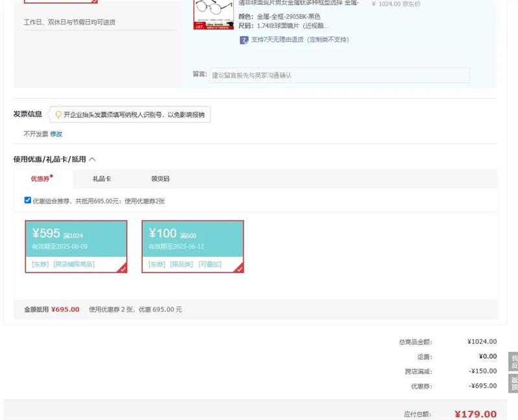Click the 7-day return badge icon
Viewport: 518px width, 420px height.
pos(244,40)
